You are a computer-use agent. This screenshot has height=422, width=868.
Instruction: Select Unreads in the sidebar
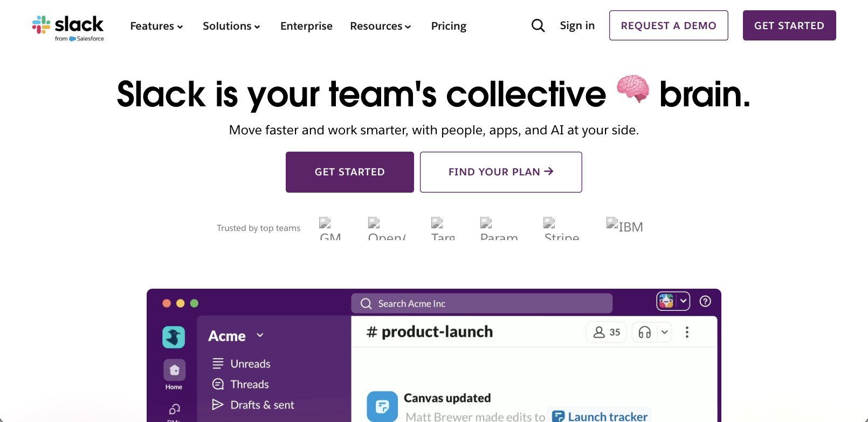point(250,364)
